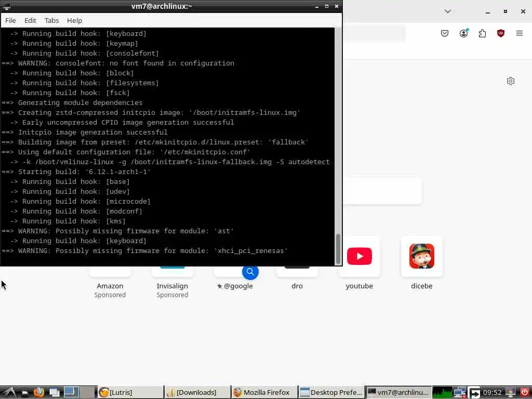
Task: Open the Edit menu in terminal
Action: [30, 20]
